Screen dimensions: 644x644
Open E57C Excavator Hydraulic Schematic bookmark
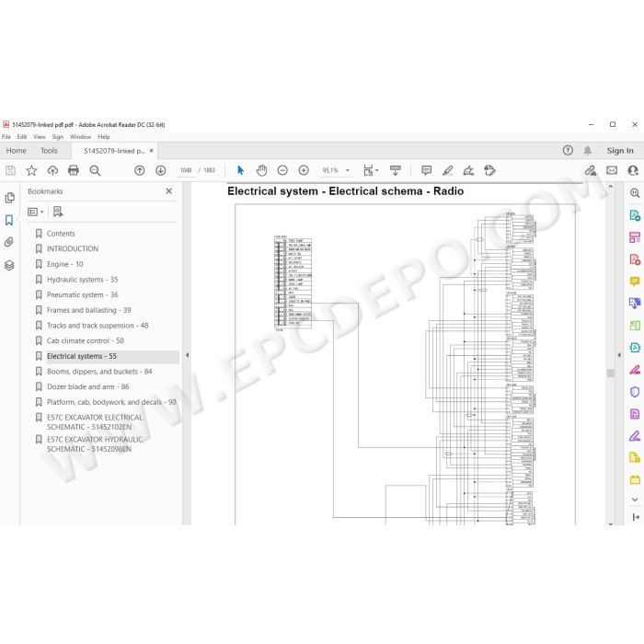click(95, 444)
